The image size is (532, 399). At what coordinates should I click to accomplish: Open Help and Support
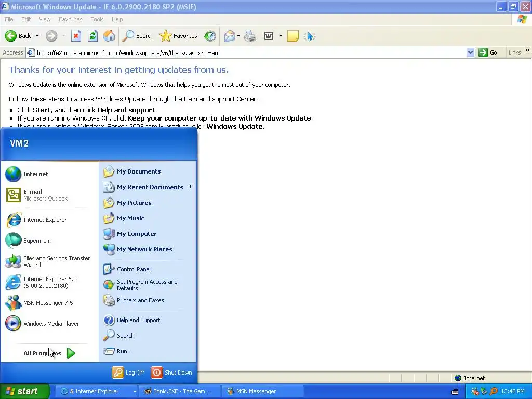tap(149, 320)
